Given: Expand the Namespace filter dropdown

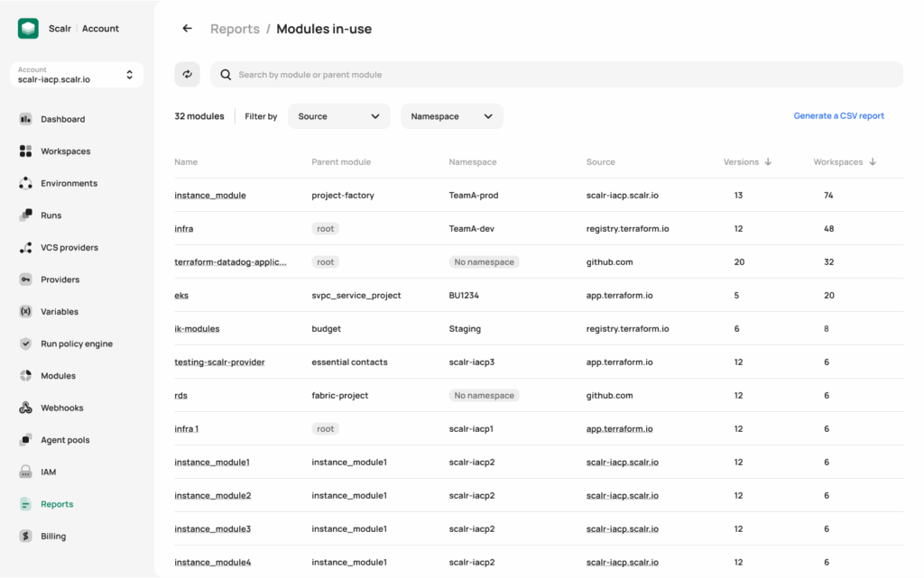Looking at the screenshot, I should (x=452, y=116).
